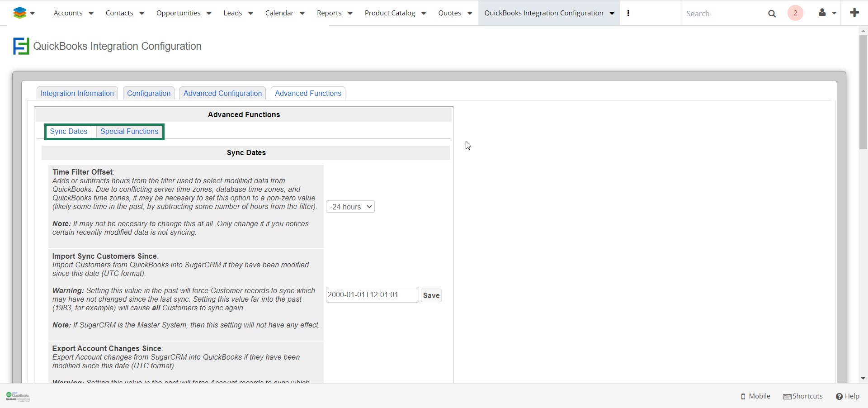Open the user profile icon menu
868x408 pixels.
click(x=822, y=13)
